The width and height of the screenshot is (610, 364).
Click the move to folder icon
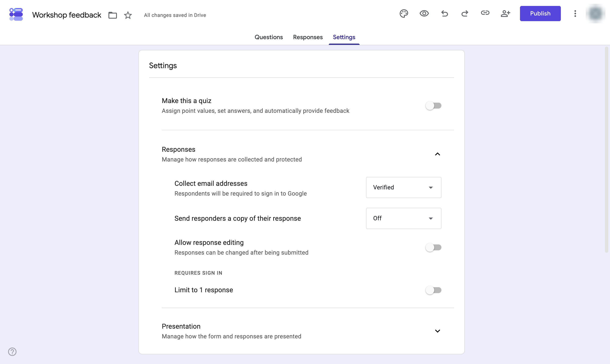point(113,15)
